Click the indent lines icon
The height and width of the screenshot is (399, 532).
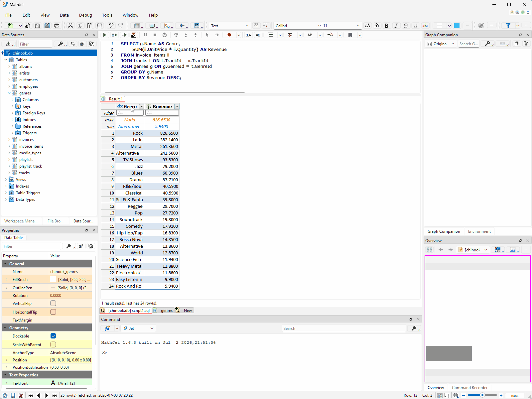coord(248,35)
